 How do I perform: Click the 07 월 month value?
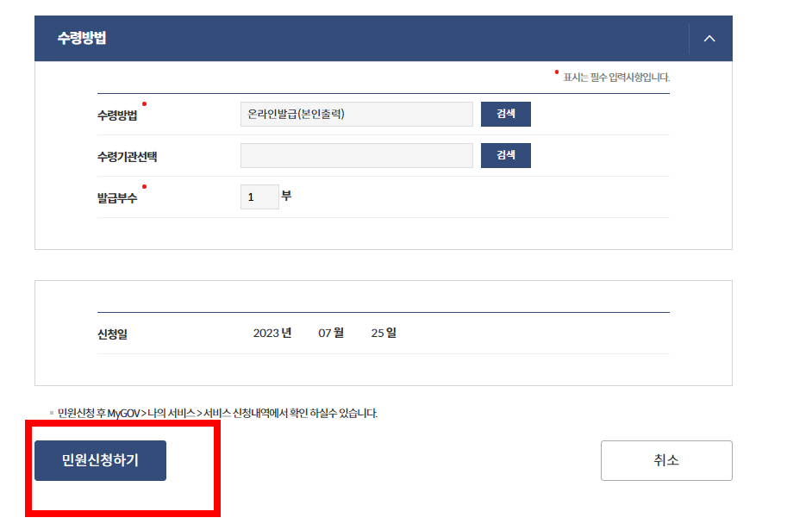tap(331, 331)
